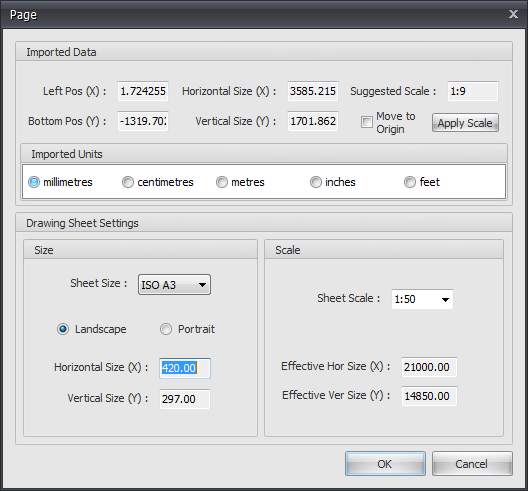Open the Sheet Size dropdown

[x=174, y=285]
